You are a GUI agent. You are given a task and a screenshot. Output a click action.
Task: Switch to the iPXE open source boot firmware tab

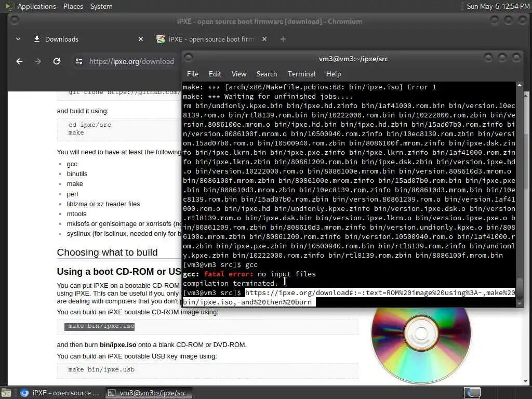210,39
